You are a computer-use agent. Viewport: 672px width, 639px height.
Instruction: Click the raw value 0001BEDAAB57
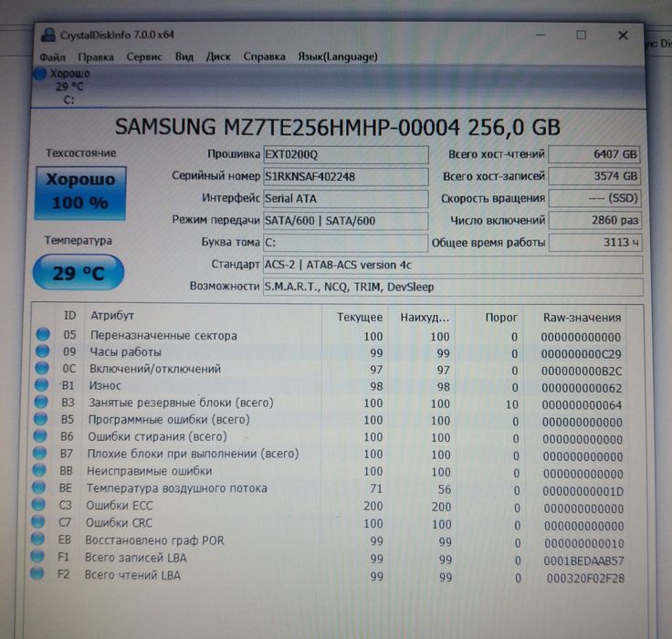tap(583, 560)
